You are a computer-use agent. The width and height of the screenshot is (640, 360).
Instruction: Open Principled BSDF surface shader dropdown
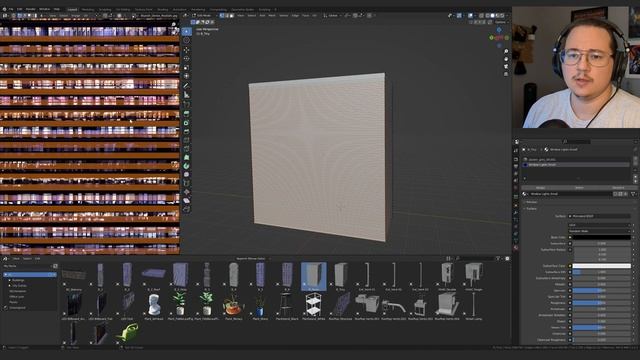coord(600,216)
